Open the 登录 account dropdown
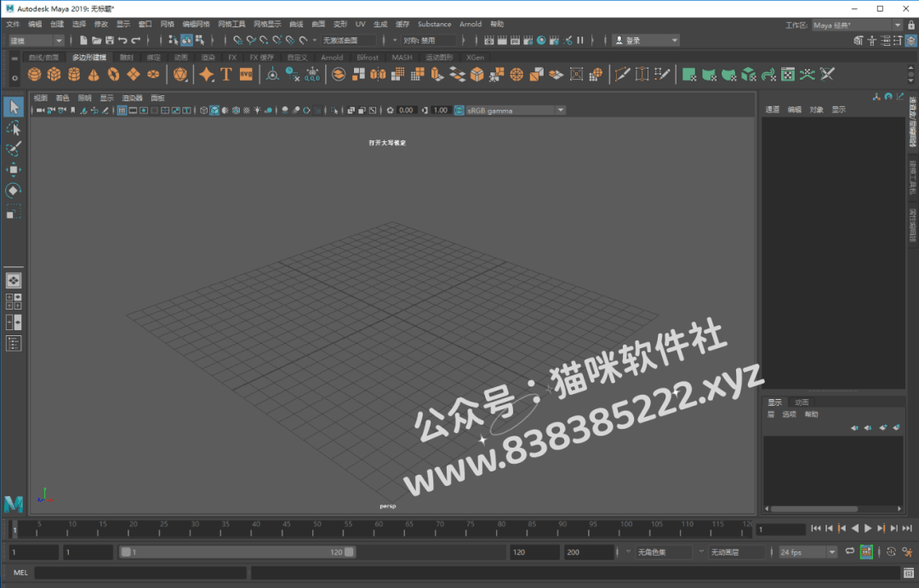 [x=646, y=41]
